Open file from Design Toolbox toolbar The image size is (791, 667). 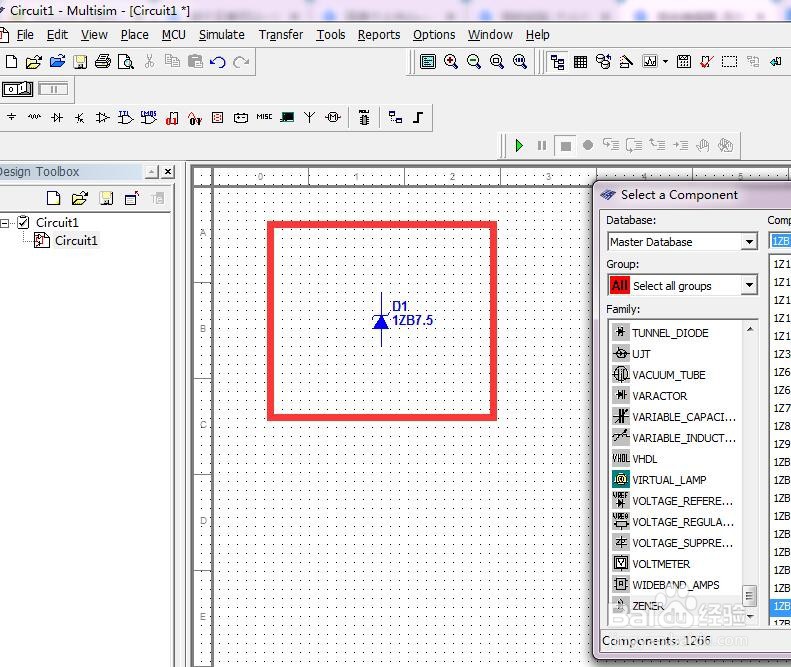click(x=80, y=198)
